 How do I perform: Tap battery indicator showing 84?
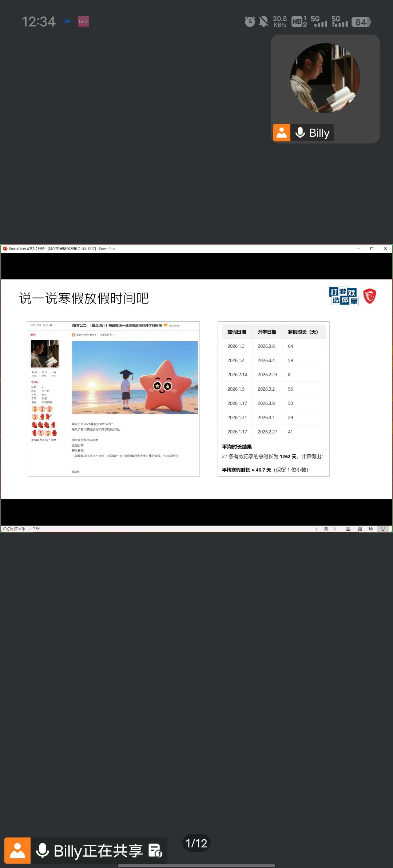point(361,22)
